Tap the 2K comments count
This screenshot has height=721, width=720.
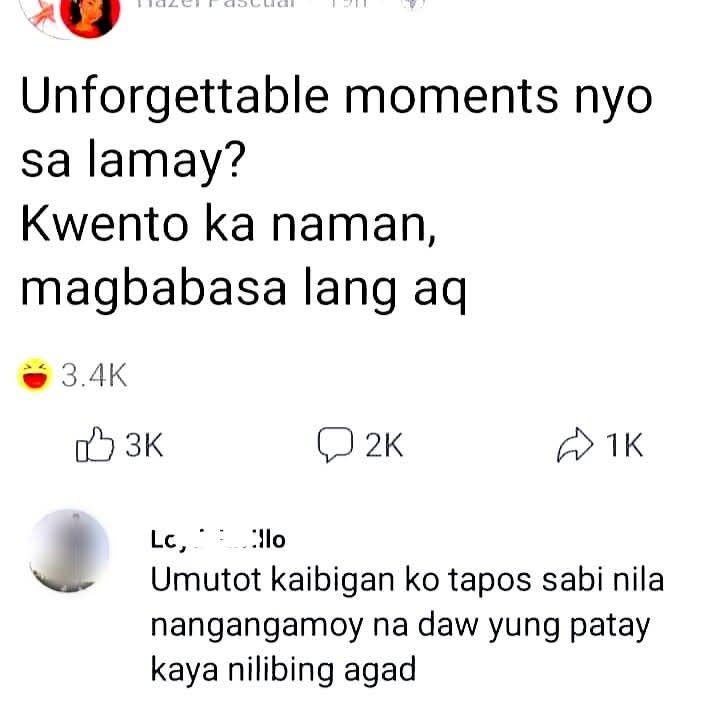point(384,445)
